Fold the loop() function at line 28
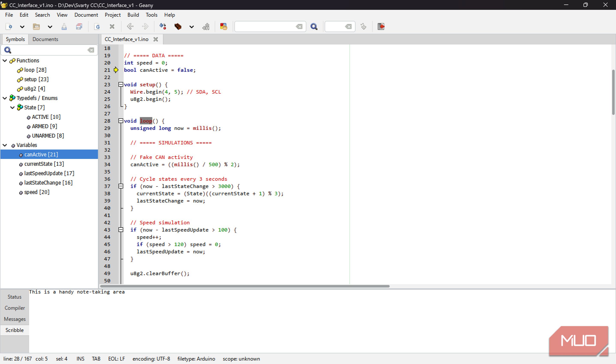 (121, 121)
